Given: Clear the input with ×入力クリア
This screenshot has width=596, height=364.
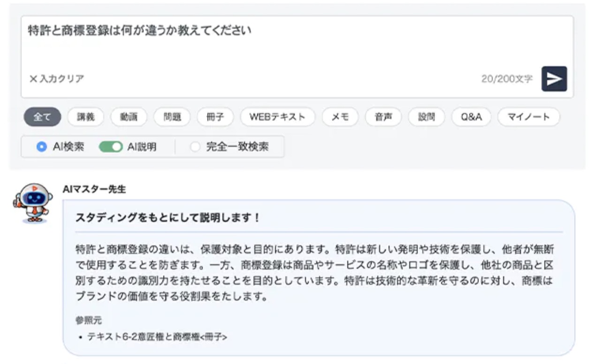Looking at the screenshot, I should 56,79.
